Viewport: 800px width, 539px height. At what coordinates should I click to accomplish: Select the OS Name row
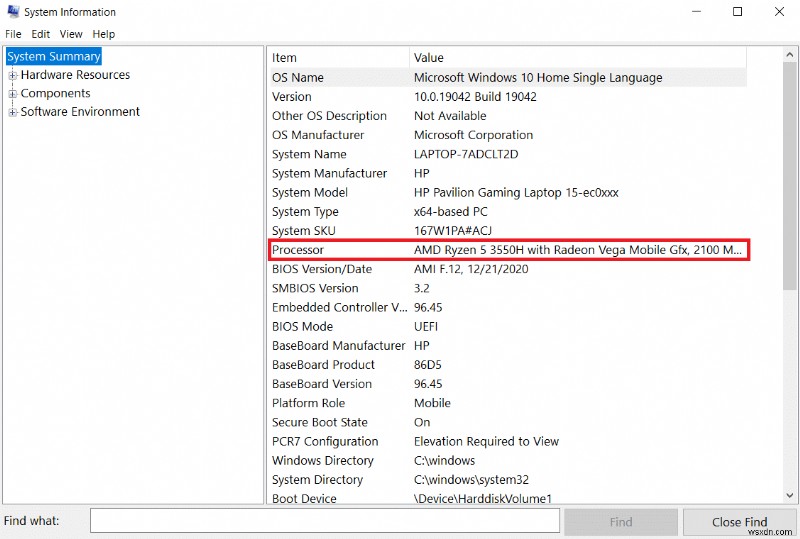coord(508,78)
